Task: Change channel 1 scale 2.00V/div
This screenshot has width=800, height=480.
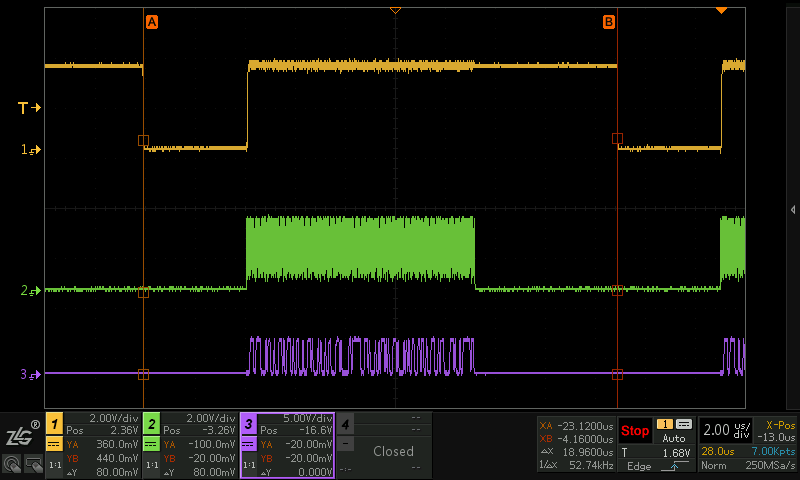Action: click(114, 418)
